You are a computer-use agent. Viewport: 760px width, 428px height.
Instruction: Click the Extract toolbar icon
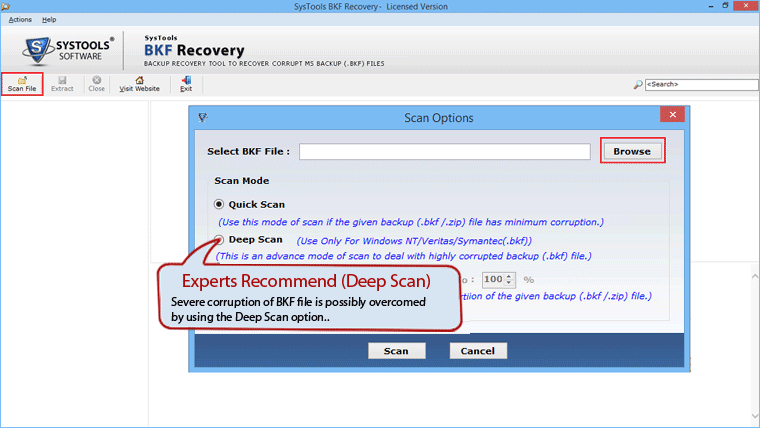click(62, 84)
